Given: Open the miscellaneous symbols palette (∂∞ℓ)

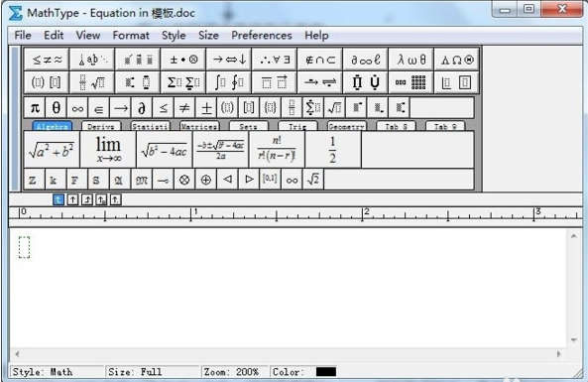Looking at the screenshot, I should coord(366,60).
